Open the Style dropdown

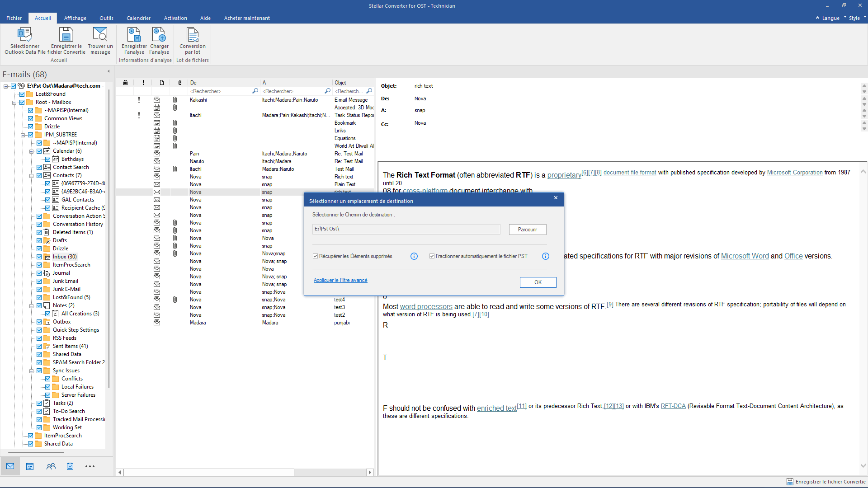tap(857, 18)
